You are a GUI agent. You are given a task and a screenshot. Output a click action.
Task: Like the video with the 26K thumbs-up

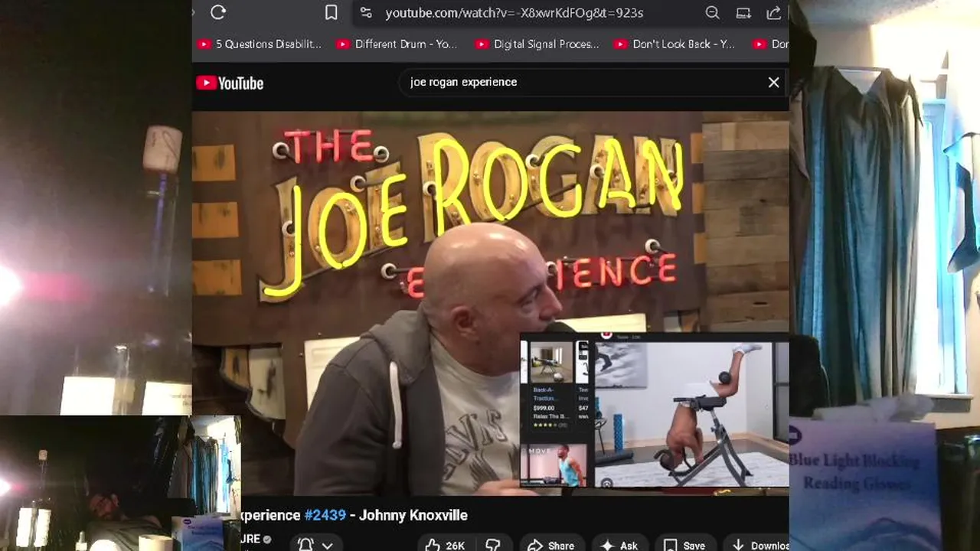(x=445, y=545)
